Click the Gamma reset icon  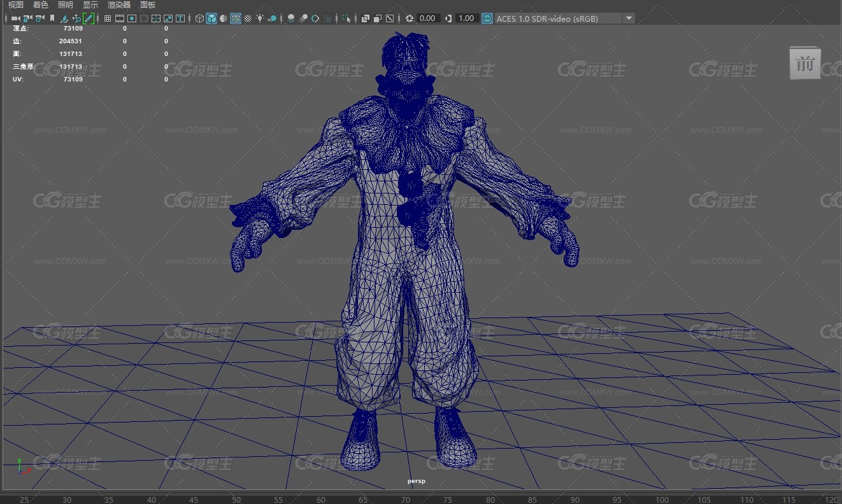point(448,18)
